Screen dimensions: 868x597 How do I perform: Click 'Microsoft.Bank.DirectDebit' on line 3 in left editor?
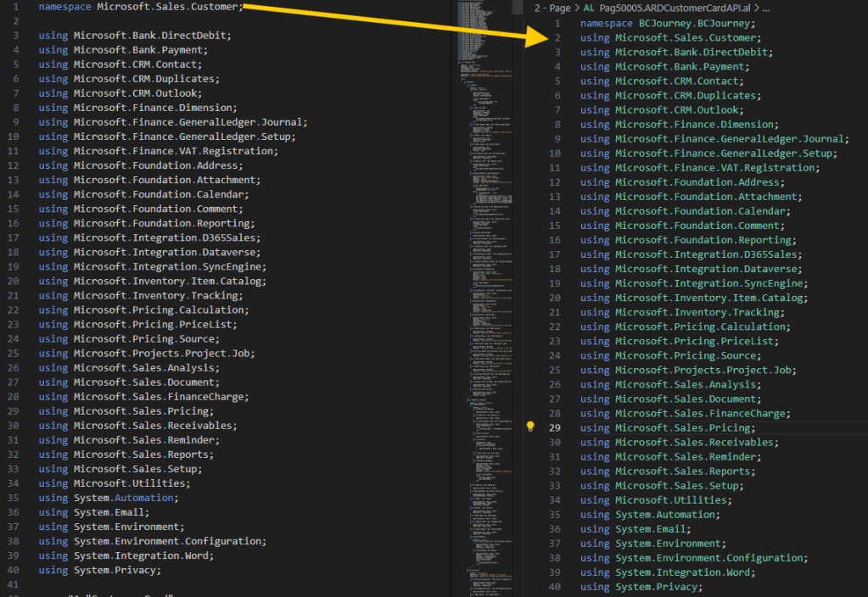click(152, 36)
